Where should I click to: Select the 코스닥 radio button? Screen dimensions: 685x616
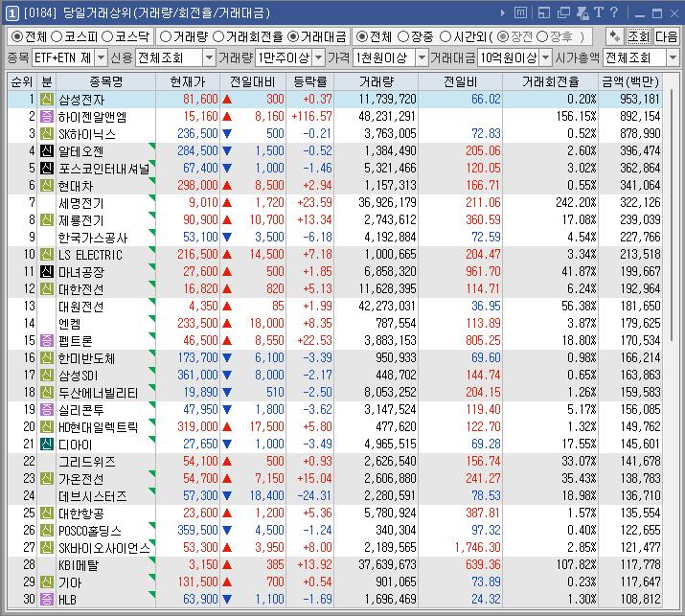pyautogui.click(x=107, y=36)
